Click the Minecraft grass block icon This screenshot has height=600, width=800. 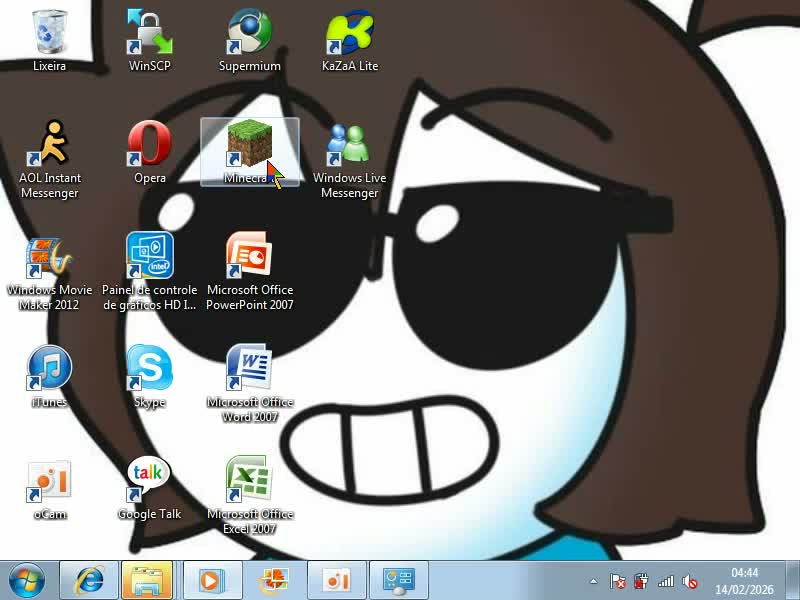pyautogui.click(x=249, y=145)
